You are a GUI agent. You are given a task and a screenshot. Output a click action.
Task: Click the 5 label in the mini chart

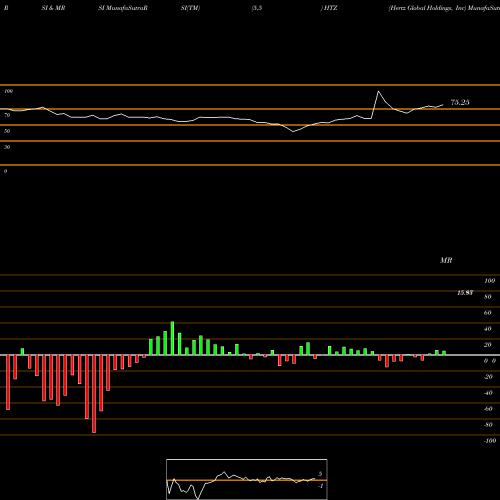(320, 474)
